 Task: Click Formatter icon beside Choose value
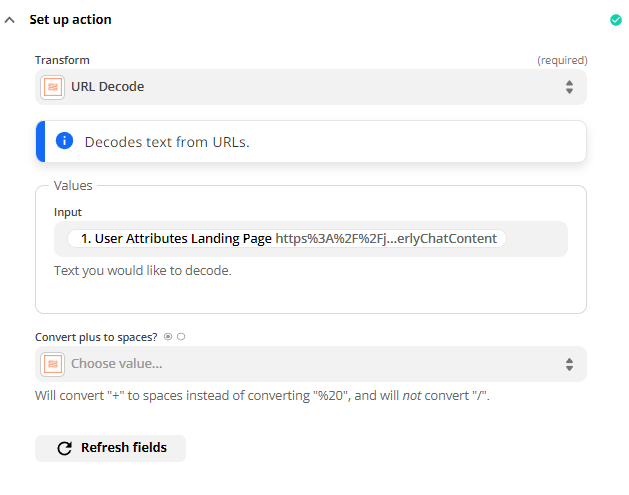pyautogui.click(x=53, y=364)
